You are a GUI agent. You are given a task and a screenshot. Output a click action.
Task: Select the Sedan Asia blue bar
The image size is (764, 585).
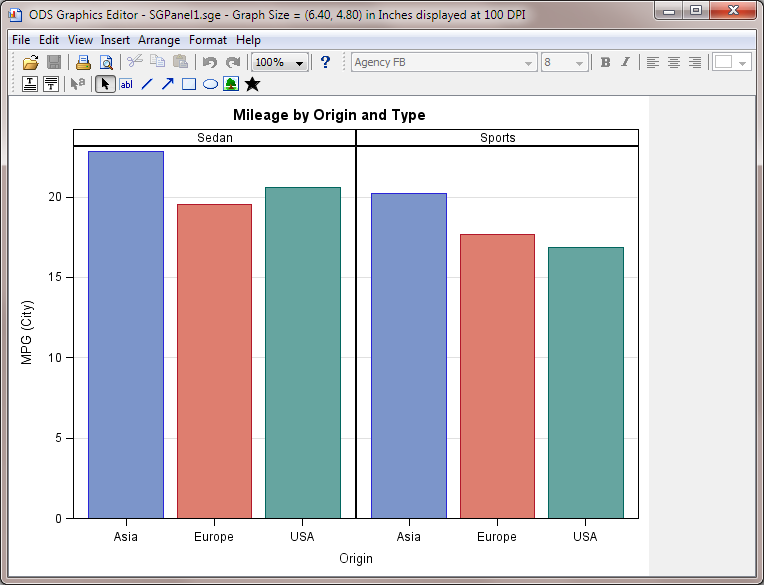126,335
